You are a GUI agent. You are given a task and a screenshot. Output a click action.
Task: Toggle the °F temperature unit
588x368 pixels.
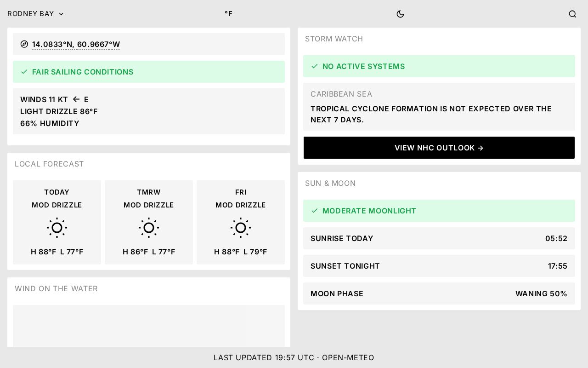228,14
